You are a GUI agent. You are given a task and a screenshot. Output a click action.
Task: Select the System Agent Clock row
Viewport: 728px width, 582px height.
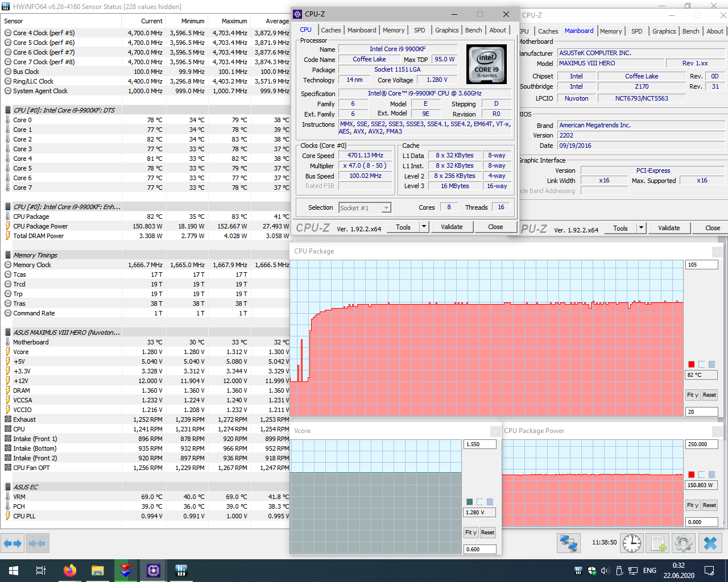146,91
